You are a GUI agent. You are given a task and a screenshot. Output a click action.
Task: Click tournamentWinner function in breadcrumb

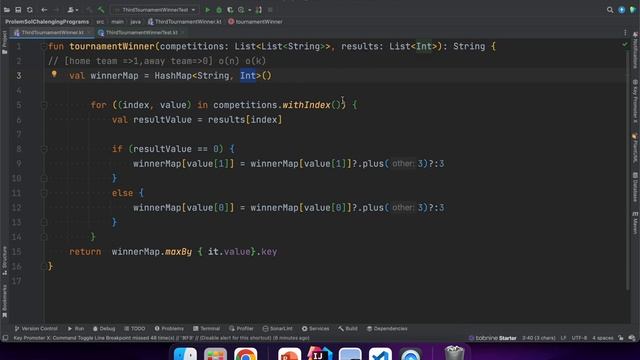coord(255,22)
